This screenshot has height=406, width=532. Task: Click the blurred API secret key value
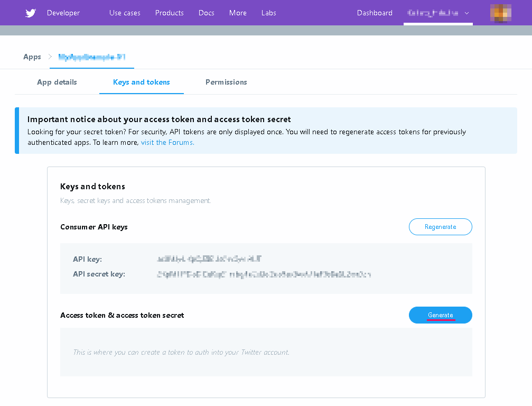pos(264,274)
